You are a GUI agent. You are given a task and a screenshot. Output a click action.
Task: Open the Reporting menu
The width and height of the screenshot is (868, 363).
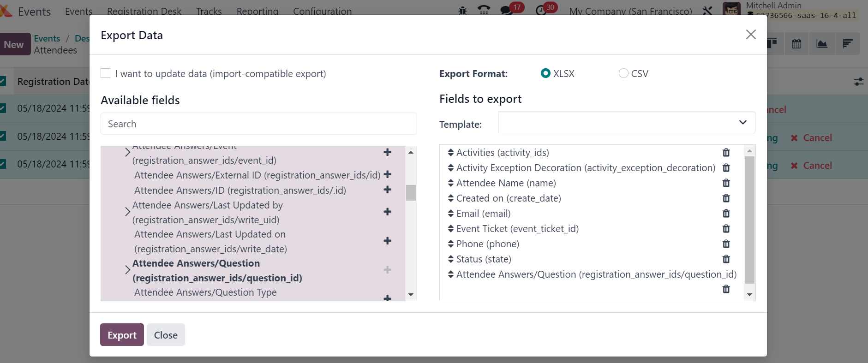[x=257, y=11]
